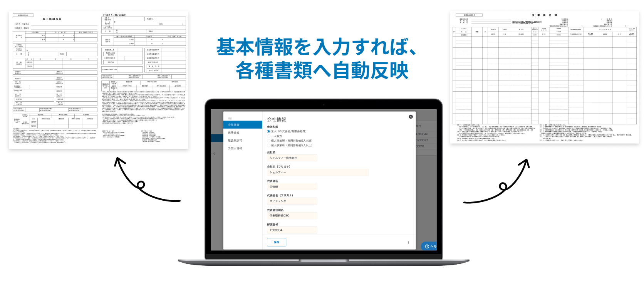
Task: Click the 施工体制台帳 document thumbnail
Action: [x=99, y=80]
